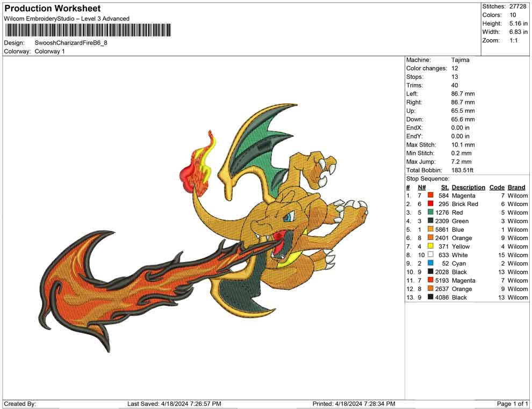Select stitch count 1276 in the table
Viewport: 532px width, 409px height.
pos(442,212)
